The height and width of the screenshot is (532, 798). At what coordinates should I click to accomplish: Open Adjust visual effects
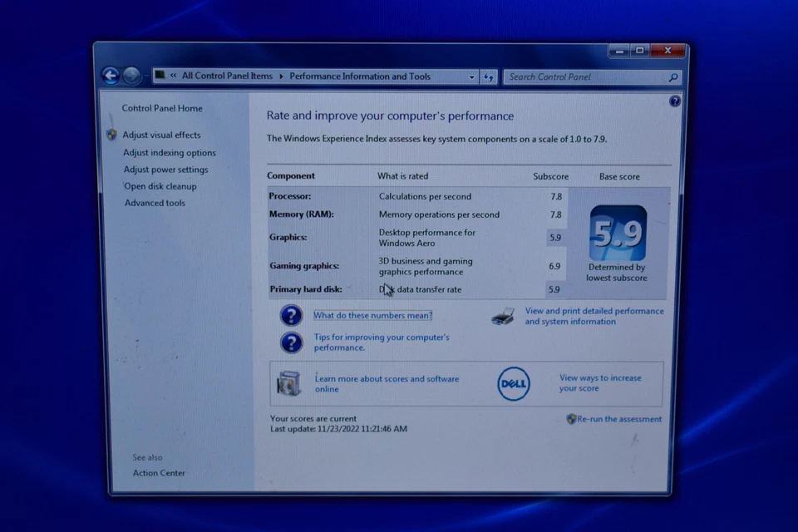click(x=161, y=135)
